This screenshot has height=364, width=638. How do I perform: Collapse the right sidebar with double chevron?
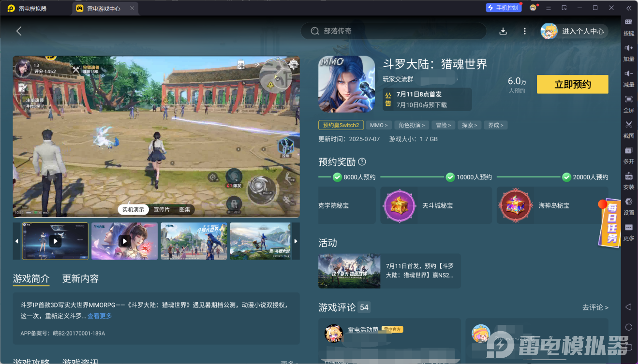click(629, 8)
